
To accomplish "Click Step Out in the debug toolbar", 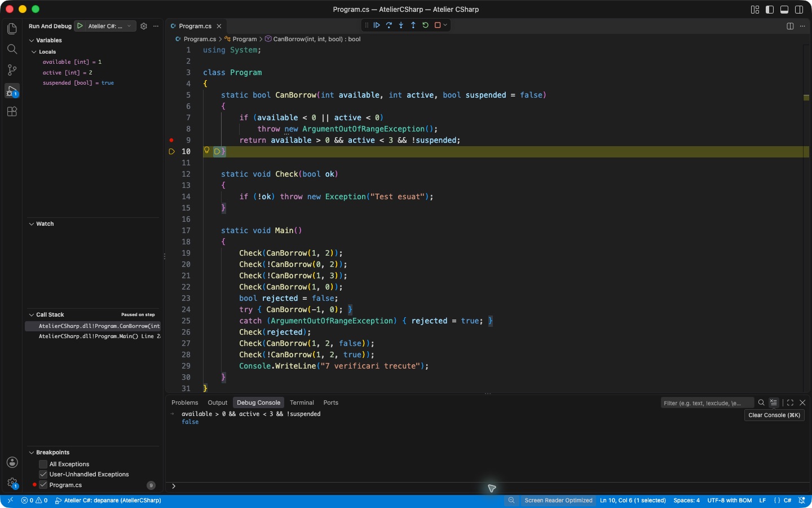I will point(413,25).
